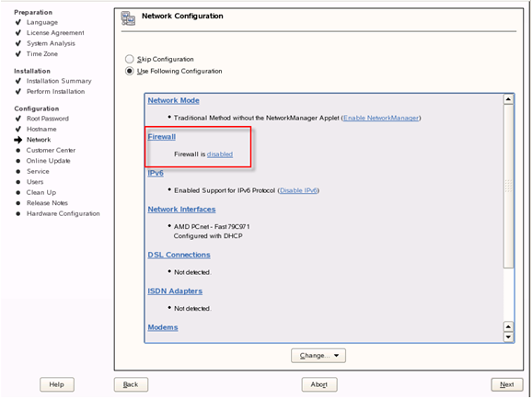The width and height of the screenshot is (532, 399).
Task: Click the Next button
Action: pyautogui.click(x=507, y=384)
